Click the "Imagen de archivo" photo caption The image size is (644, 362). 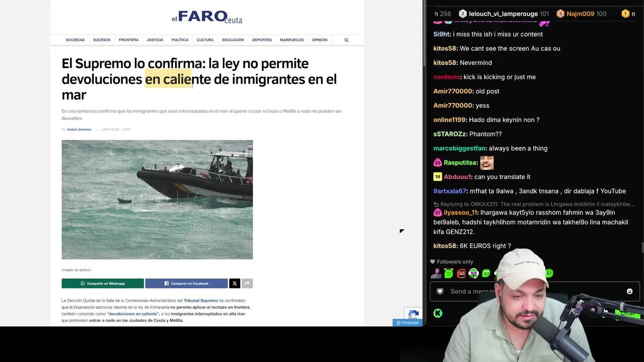point(76,270)
